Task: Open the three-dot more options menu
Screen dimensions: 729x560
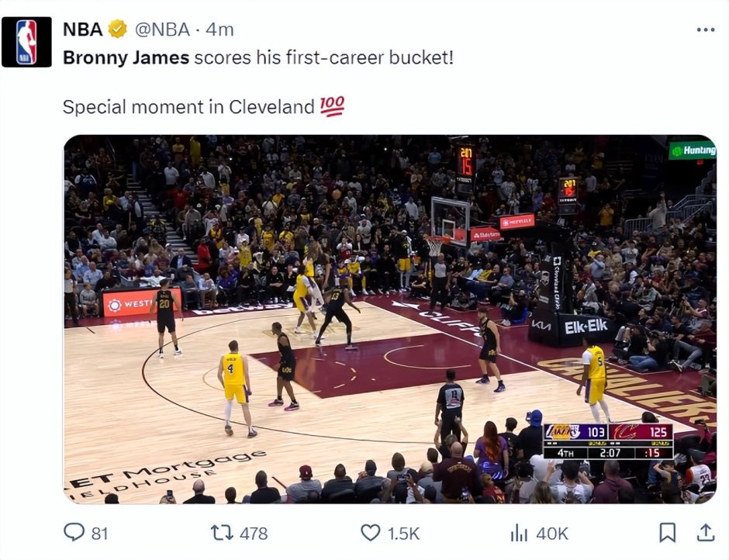Action: pos(705,29)
